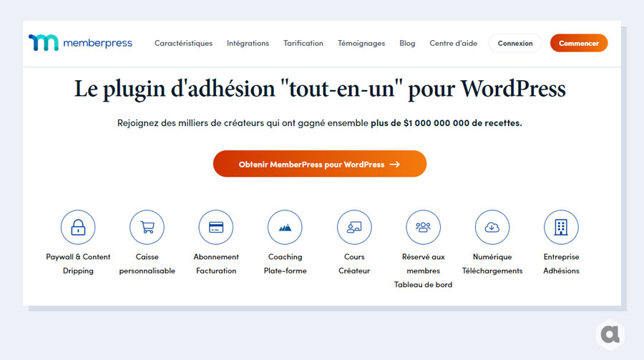Open the Blog link
The height and width of the screenshot is (360, 644).
pos(407,43)
